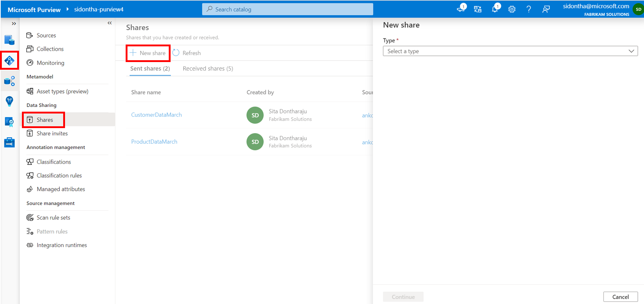Open the Data Catalog icon in left rail
Image resolution: width=644 pixels, height=304 pixels.
coord(9,40)
